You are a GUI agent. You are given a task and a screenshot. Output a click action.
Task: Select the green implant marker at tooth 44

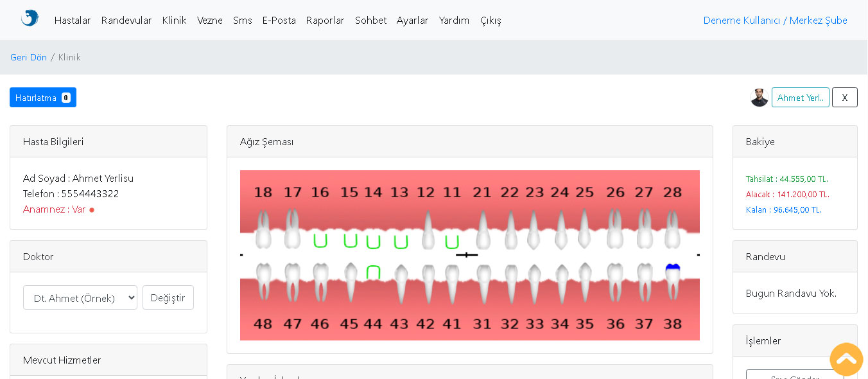point(373,272)
